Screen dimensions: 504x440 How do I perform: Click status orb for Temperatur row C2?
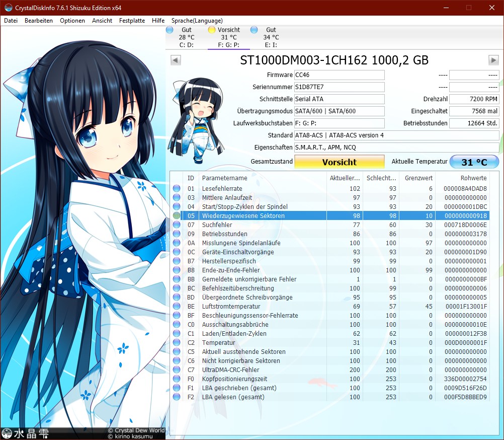pos(177,342)
